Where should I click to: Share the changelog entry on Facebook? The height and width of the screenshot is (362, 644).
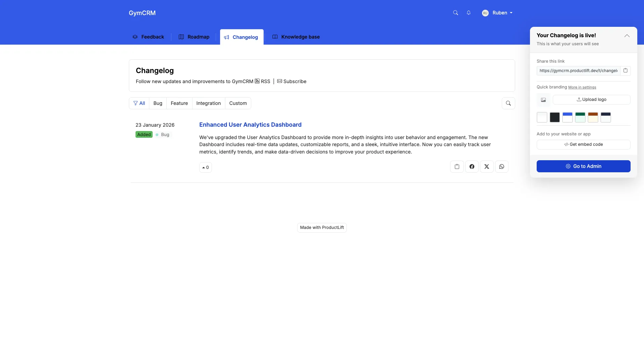(x=472, y=166)
